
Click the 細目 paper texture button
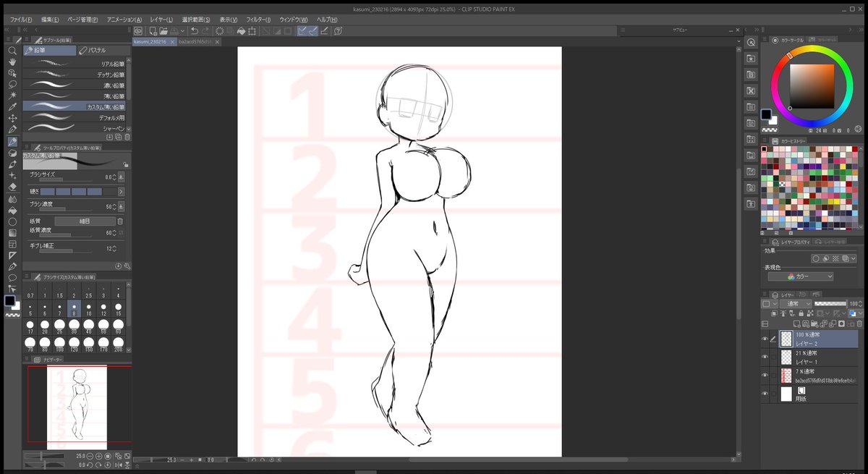(x=85, y=221)
